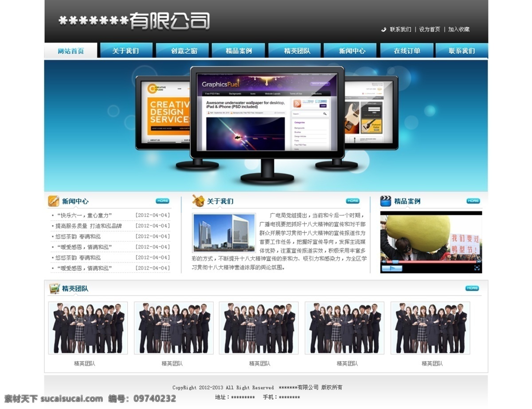Click the fifth team photo thumbnail
Viewport: 532px width, 409px height.
point(430,328)
